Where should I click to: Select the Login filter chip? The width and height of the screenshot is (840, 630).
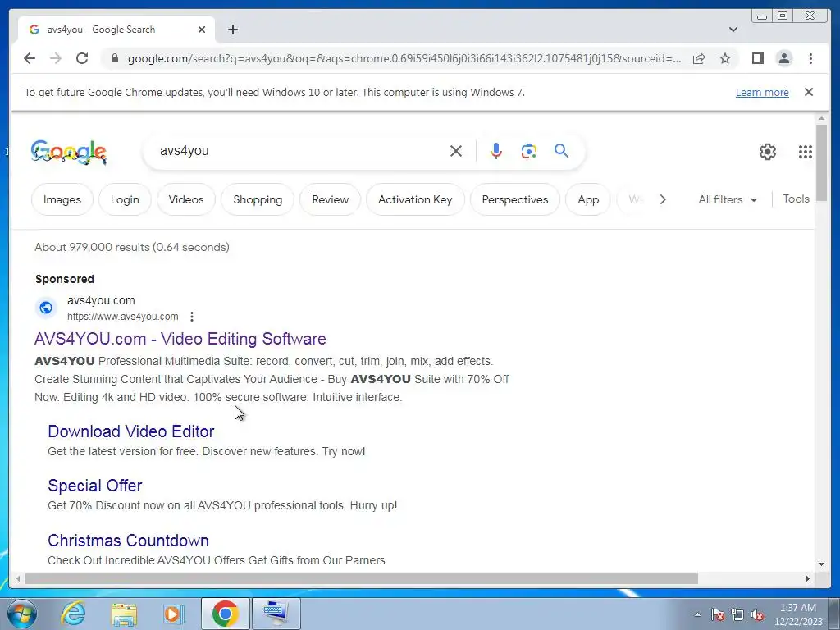click(x=125, y=199)
